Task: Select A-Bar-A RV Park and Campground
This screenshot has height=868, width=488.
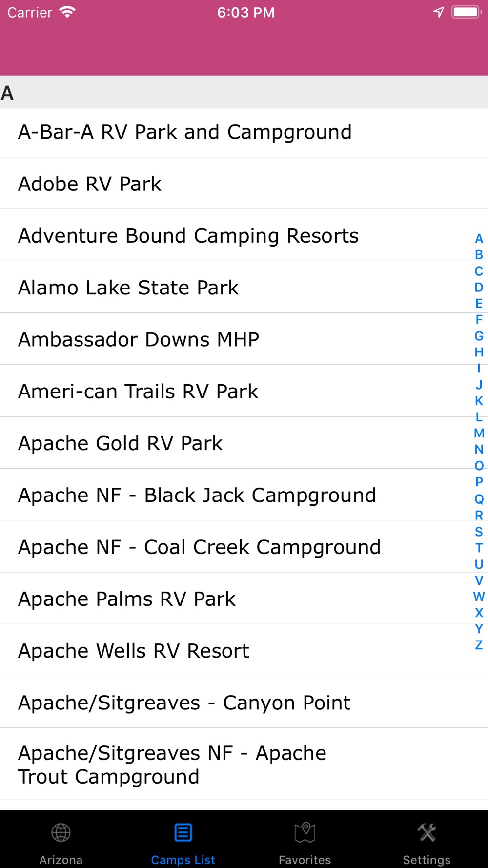Action: click(x=244, y=132)
